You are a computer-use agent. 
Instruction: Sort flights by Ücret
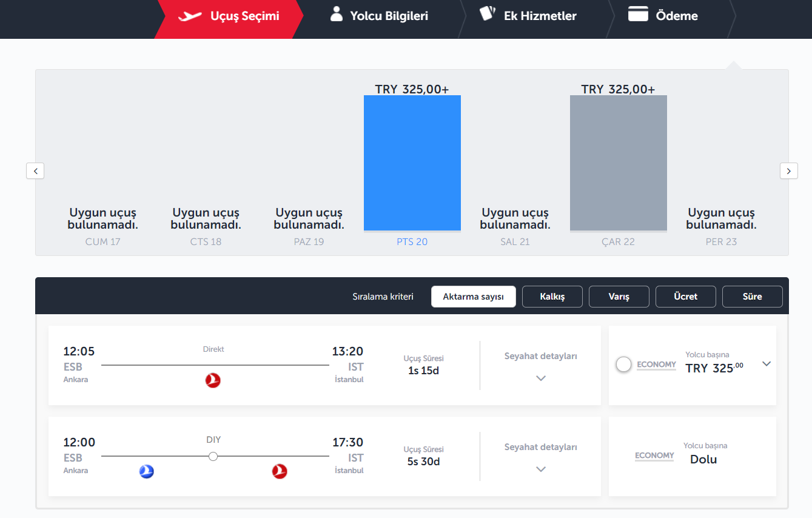coord(685,297)
